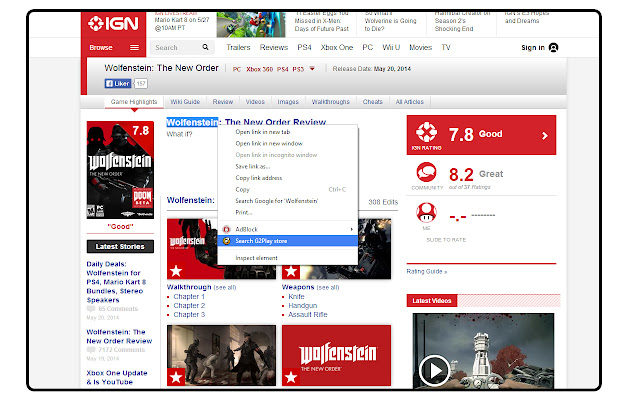Click the Sign in user avatar icon
Image resolution: width=640 pixels, height=400 pixels.
coord(553,47)
